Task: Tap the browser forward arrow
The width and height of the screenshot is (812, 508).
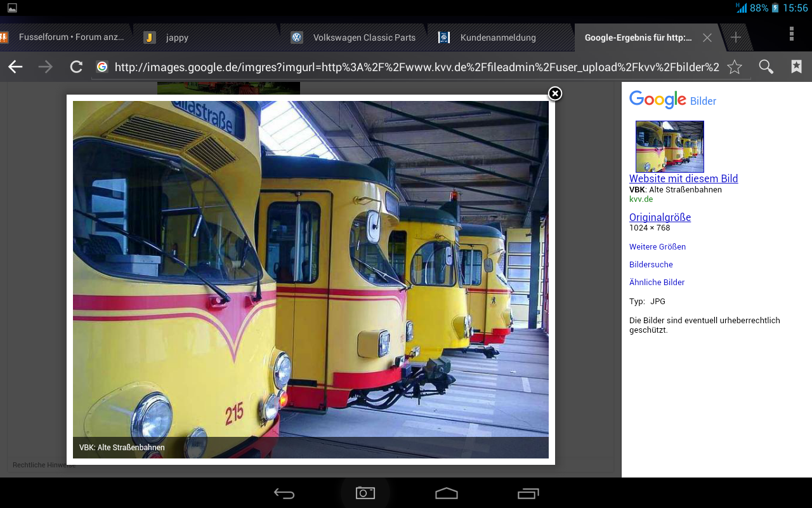Action: pos(46,67)
